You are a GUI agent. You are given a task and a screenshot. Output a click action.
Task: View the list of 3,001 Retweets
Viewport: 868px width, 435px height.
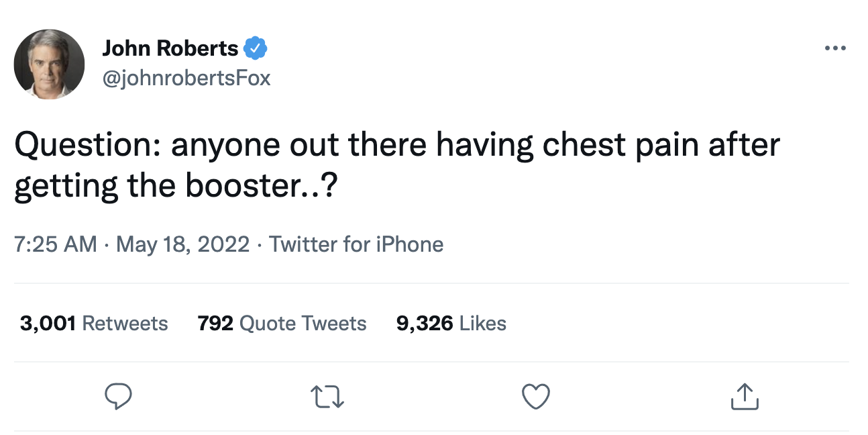[x=94, y=324]
